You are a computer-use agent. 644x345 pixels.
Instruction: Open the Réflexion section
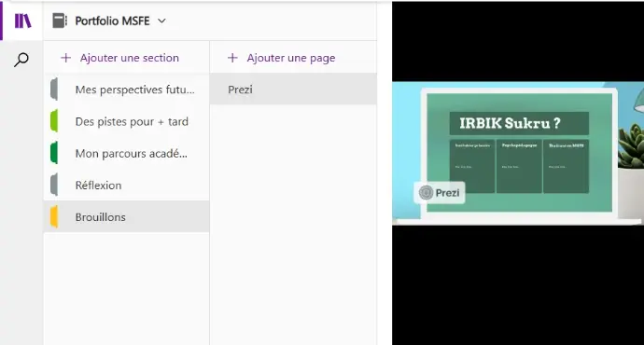pos(127,185)
